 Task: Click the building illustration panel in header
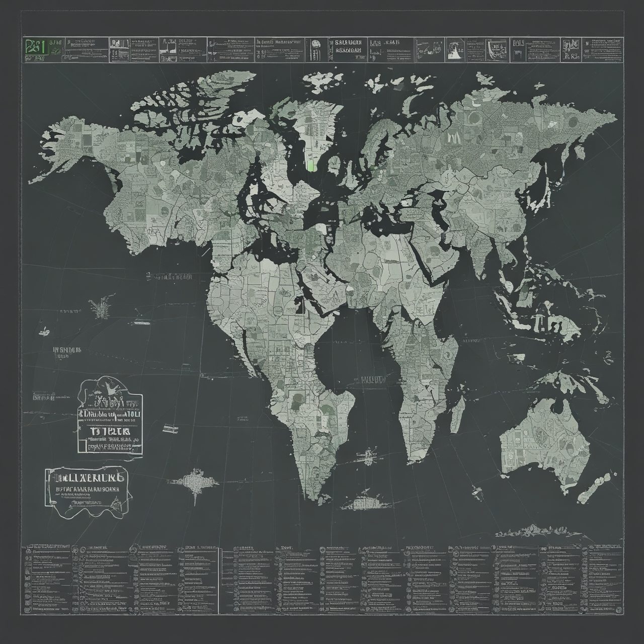click(x=120, y=50)
